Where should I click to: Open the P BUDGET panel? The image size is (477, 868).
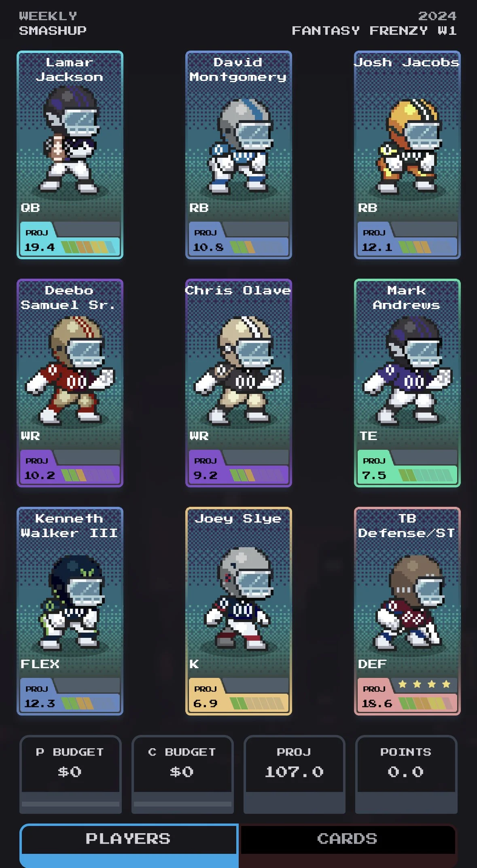tap(70, 774)
